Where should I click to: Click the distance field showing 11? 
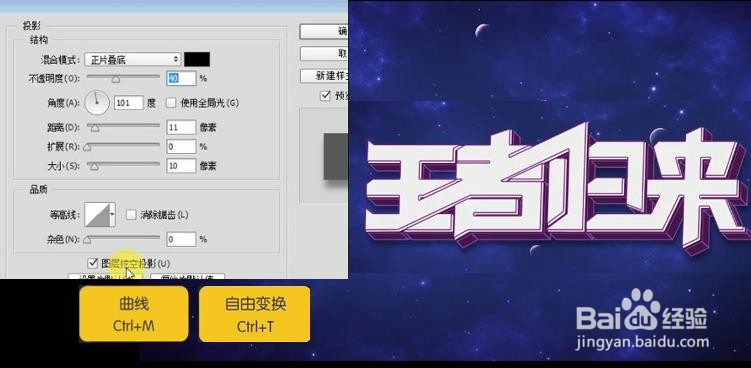[x=181, y=127]
